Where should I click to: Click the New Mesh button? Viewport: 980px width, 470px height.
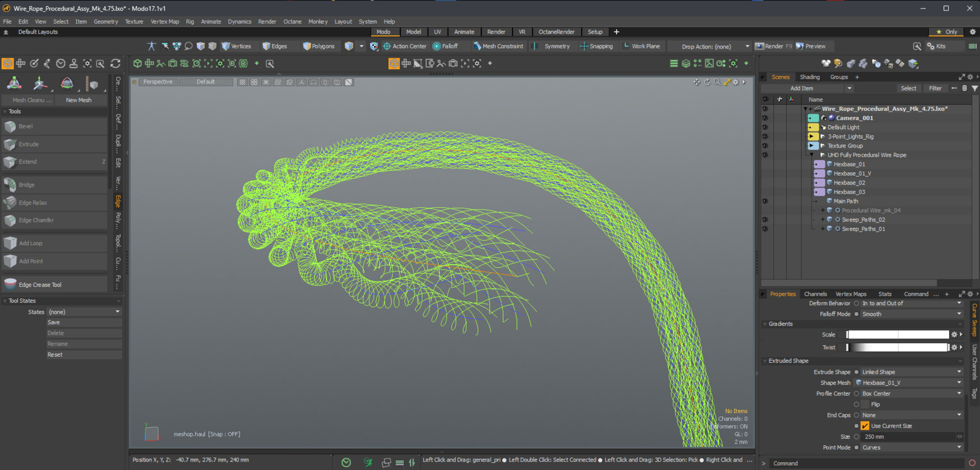point(78,100)
